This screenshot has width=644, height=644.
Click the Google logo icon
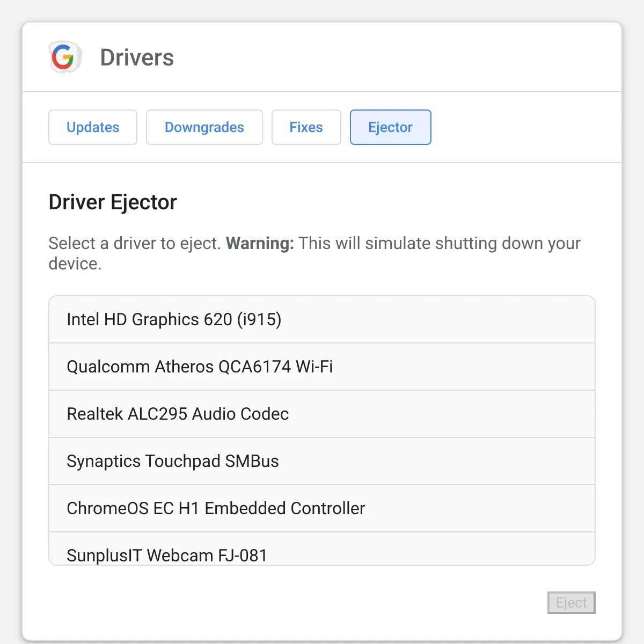(65, 57)
